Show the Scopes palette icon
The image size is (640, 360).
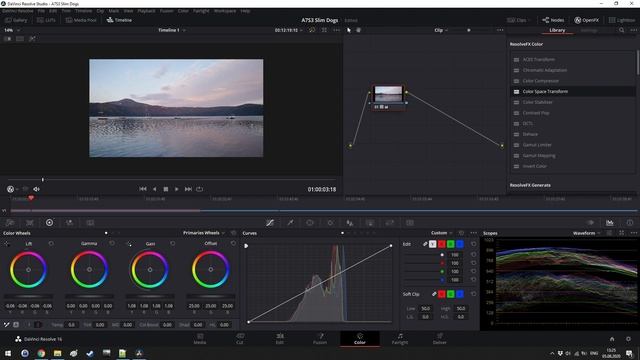coord(610,222)
